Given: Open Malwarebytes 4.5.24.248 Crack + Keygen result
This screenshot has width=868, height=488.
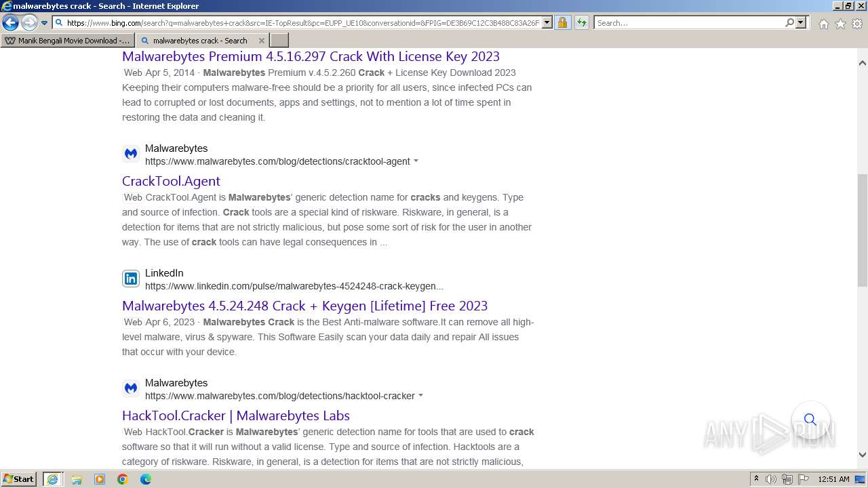Looking at the screenshot, I should 305,306.
